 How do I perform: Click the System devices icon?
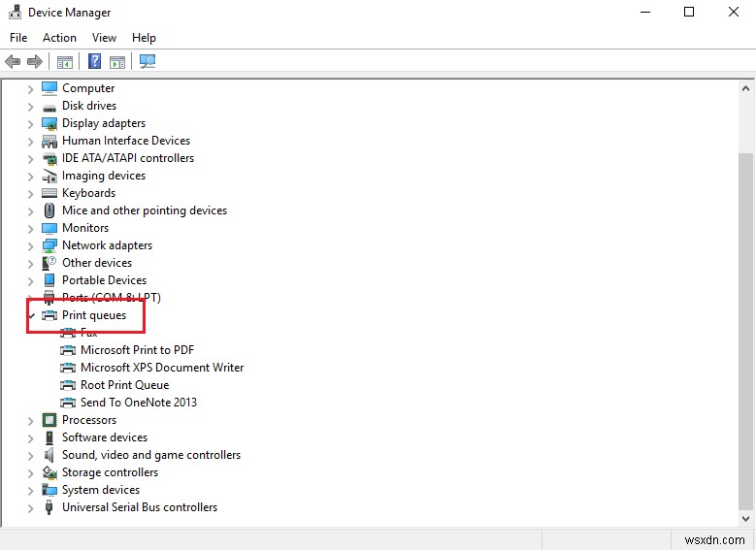click(49, 490)
